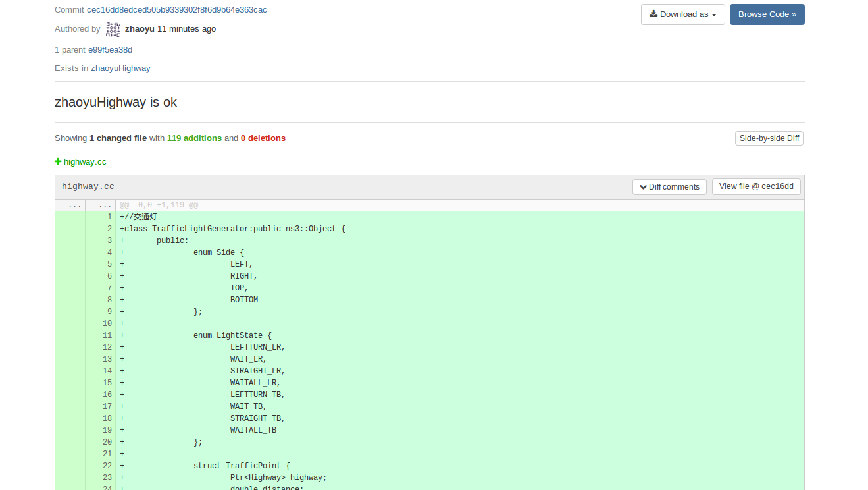This screenshot has height=490, width=868.
Task: Click '0 deletions' summary text
Action: [263, 138]
